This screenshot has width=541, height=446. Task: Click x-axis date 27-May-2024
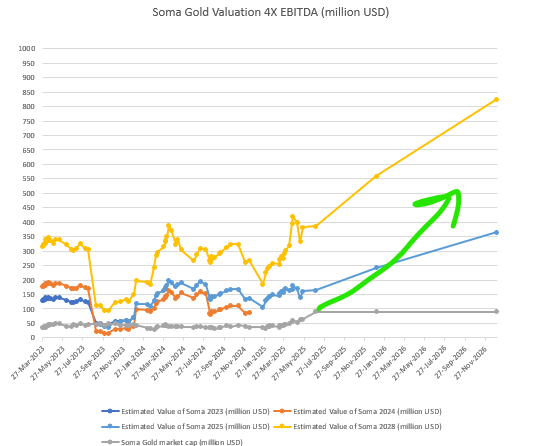click(169, 362)
